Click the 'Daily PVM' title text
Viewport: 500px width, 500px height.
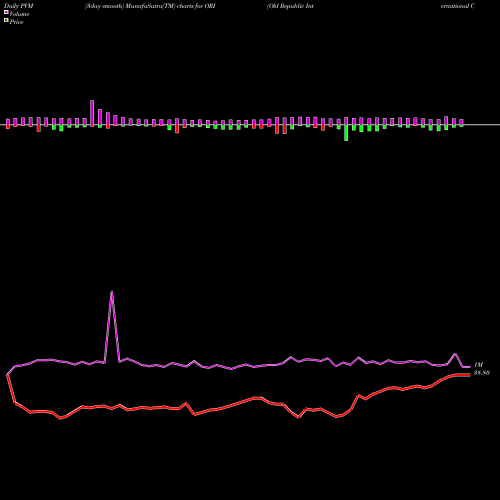tap(19, 6)
